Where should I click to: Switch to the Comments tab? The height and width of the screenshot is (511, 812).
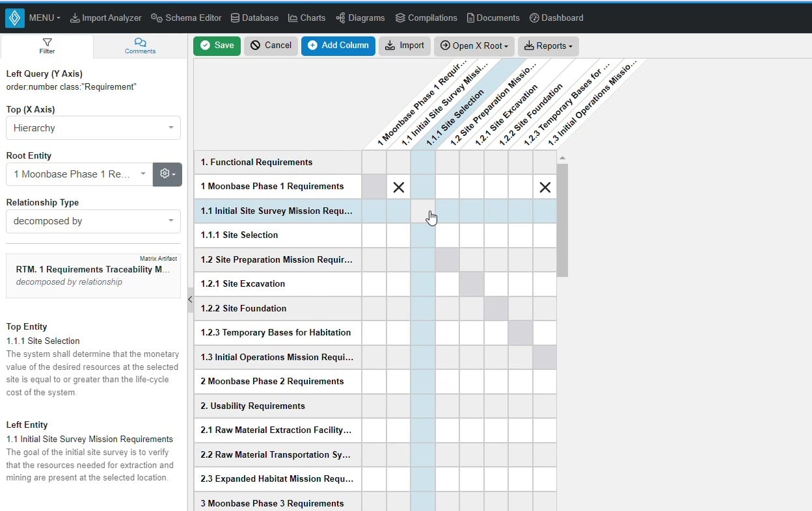tap(140, 46)
